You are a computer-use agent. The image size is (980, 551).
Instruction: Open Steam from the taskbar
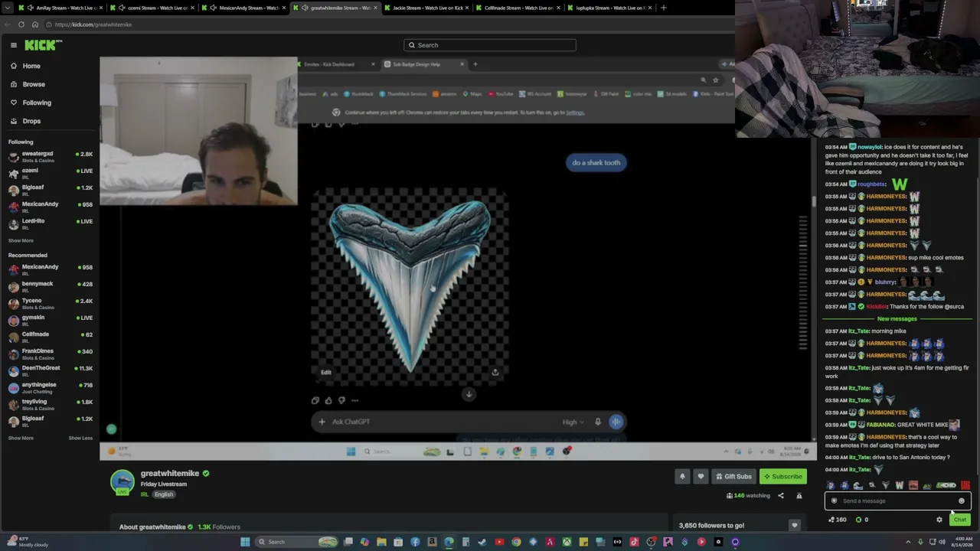(482, 543)
